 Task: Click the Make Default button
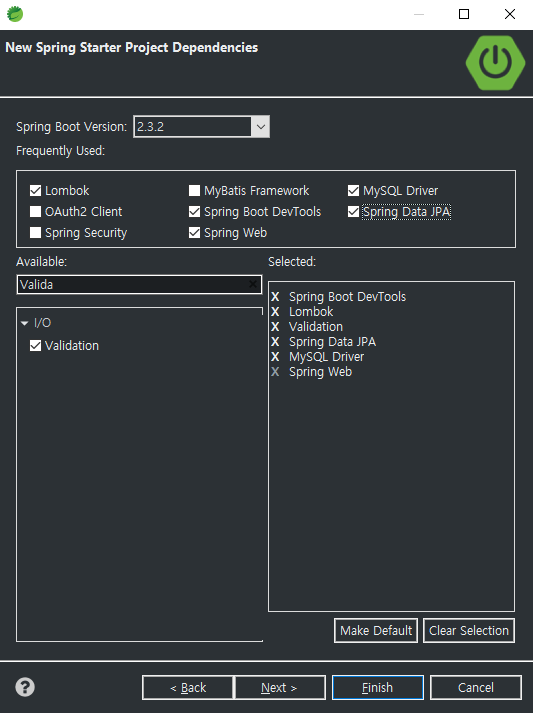click(376, 630)
